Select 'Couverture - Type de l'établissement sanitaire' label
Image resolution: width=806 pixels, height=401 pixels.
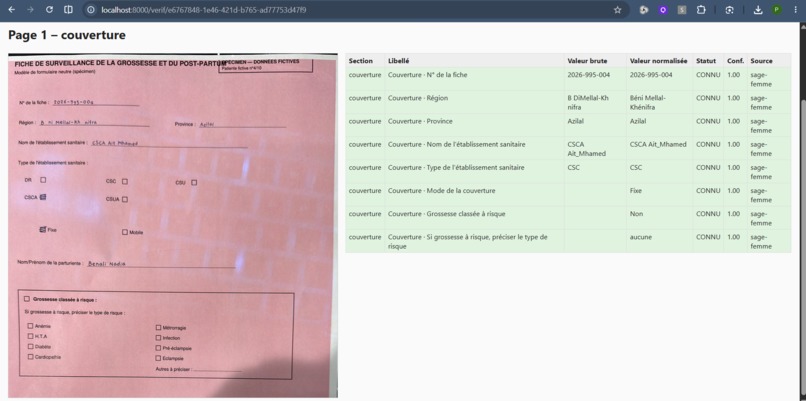click(x=456, y=168)
